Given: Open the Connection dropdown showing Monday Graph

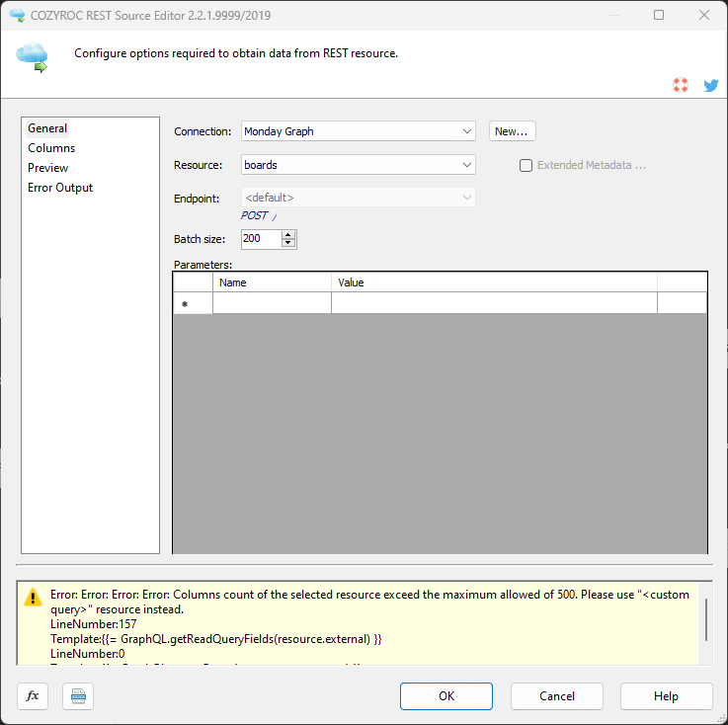Looking at the screenshot, I should 358,131.
